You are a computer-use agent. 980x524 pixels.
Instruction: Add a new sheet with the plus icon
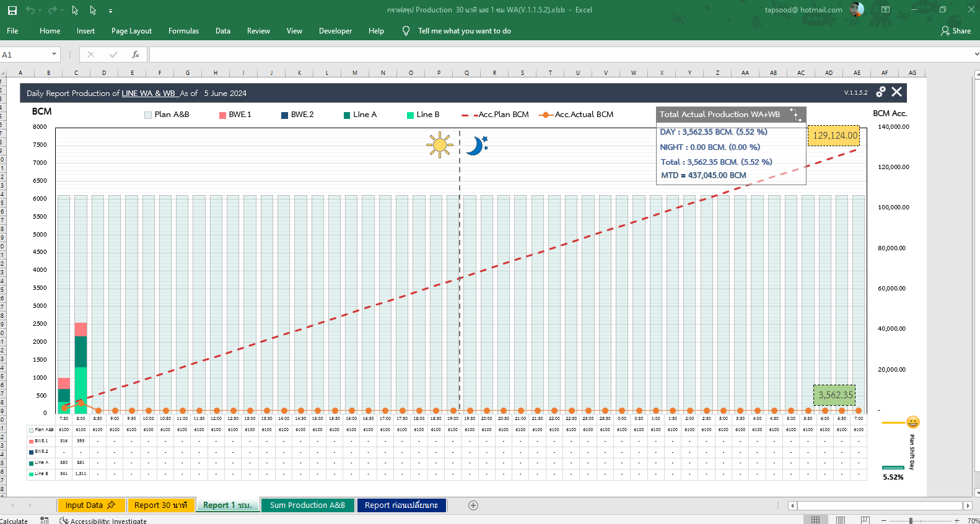473,505
